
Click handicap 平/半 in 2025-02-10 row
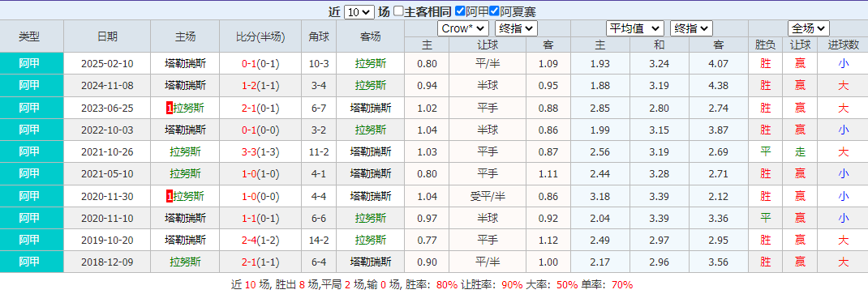[x=488, y=64]
